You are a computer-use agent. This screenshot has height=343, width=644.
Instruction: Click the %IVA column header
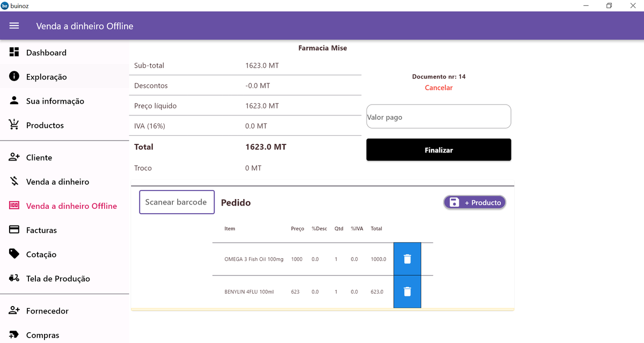click(357, 229)
